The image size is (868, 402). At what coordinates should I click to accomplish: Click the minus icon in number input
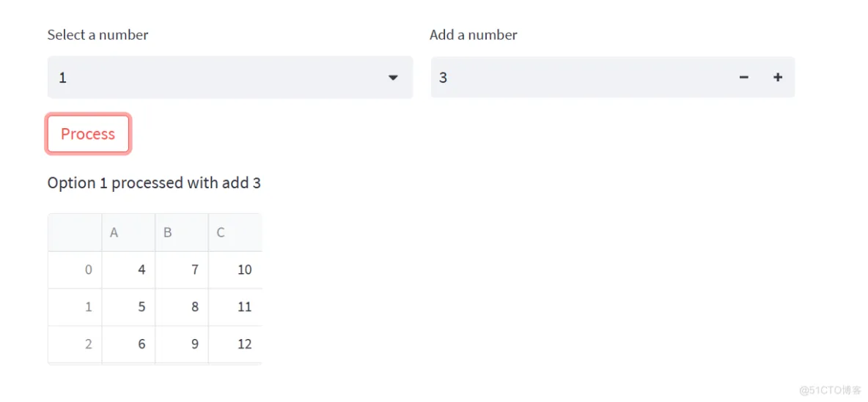click(x=744, y=78)
